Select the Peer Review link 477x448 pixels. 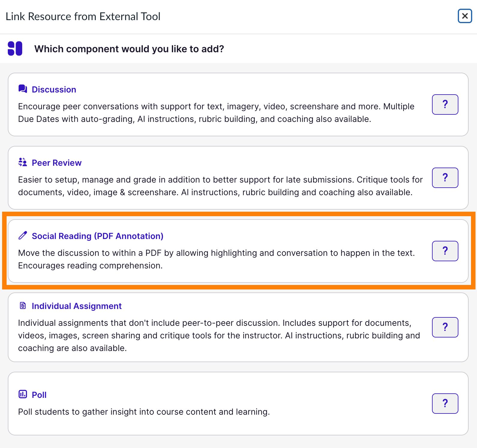(x=56, y=162)
